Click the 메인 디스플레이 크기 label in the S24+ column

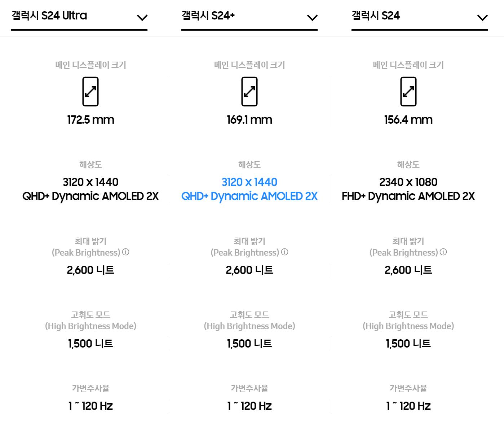click(x=249, y=65)
